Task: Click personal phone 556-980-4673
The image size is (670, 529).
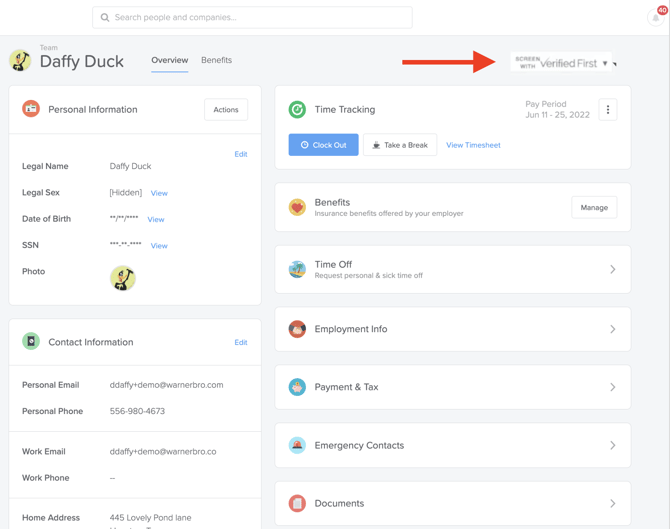Action: [x=137, y=411]
